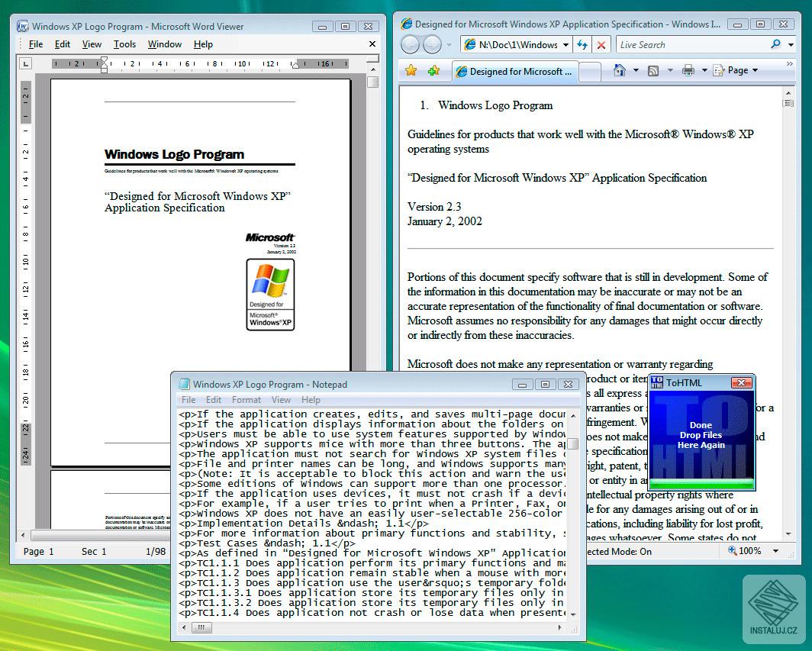
Task: Click '1/98' page count in status bar
Action: (x=156, y=552)
